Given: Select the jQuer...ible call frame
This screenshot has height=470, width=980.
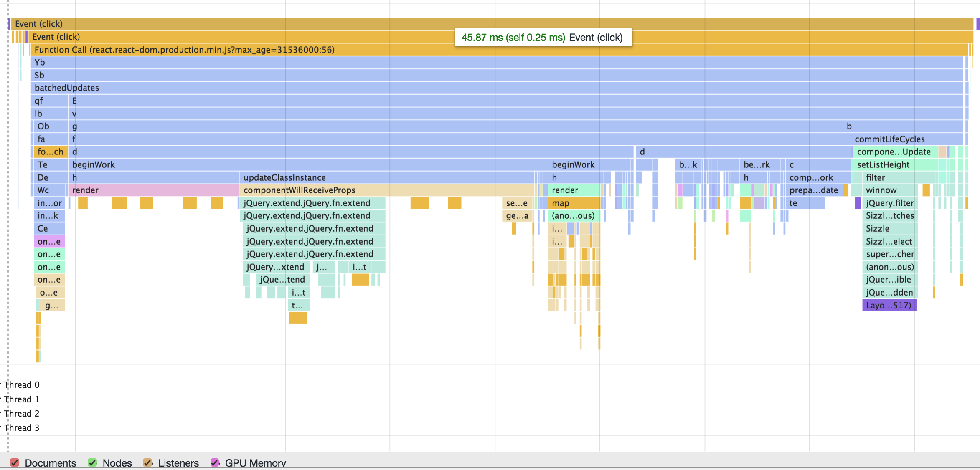Looking at the screenshot, I should (890, 279).
